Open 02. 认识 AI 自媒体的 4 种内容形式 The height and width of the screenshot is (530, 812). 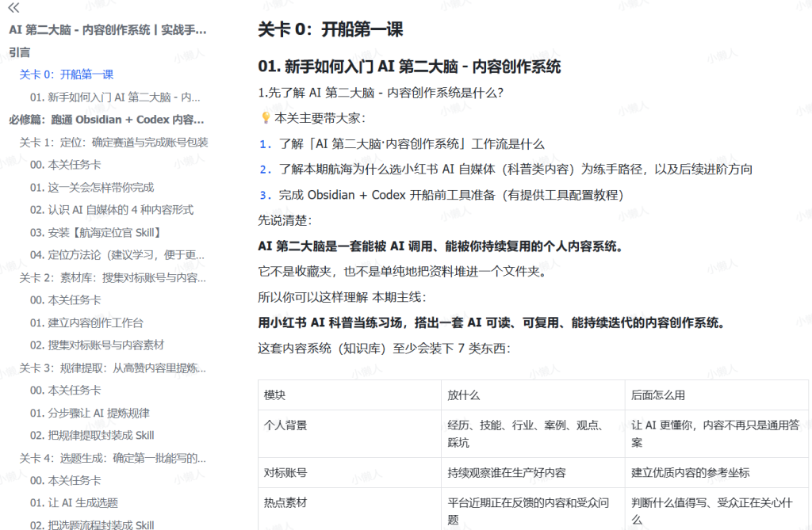pos(111,210)
